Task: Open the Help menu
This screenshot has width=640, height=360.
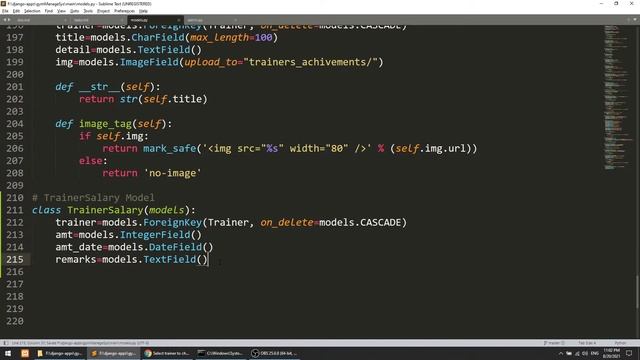Action: click(x=143, y=11)
